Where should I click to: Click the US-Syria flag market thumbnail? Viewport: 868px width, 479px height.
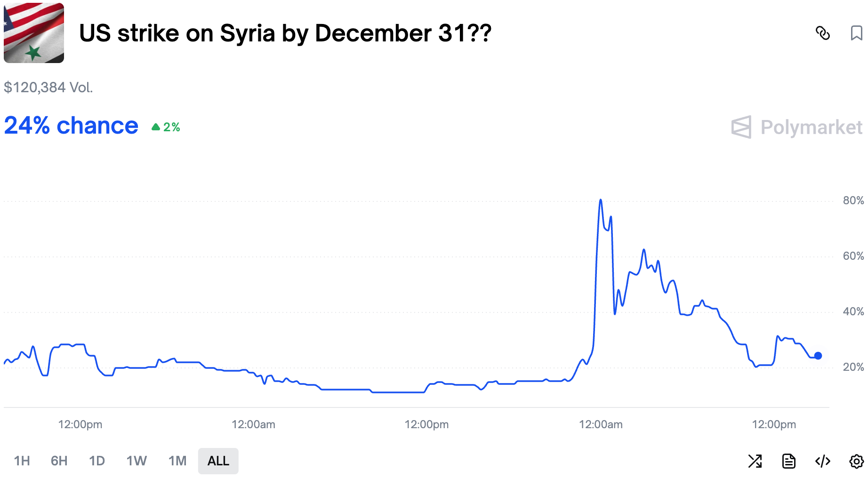point(34,33)
